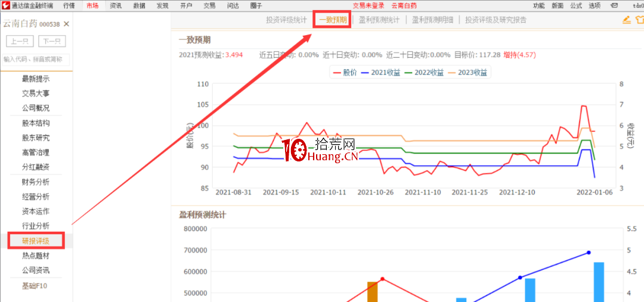Select 高管治理 in the sidebar
The image size is (644, 302).
point(36,152)
